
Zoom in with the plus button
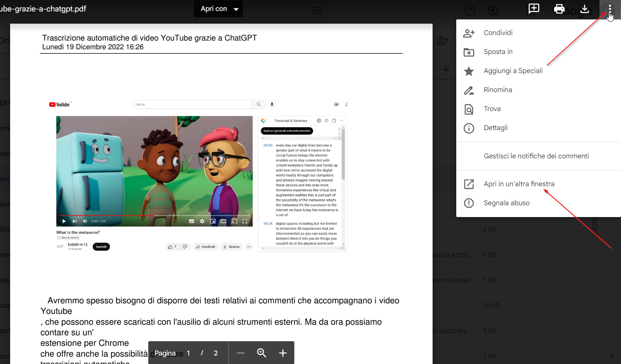pos(283,353)
